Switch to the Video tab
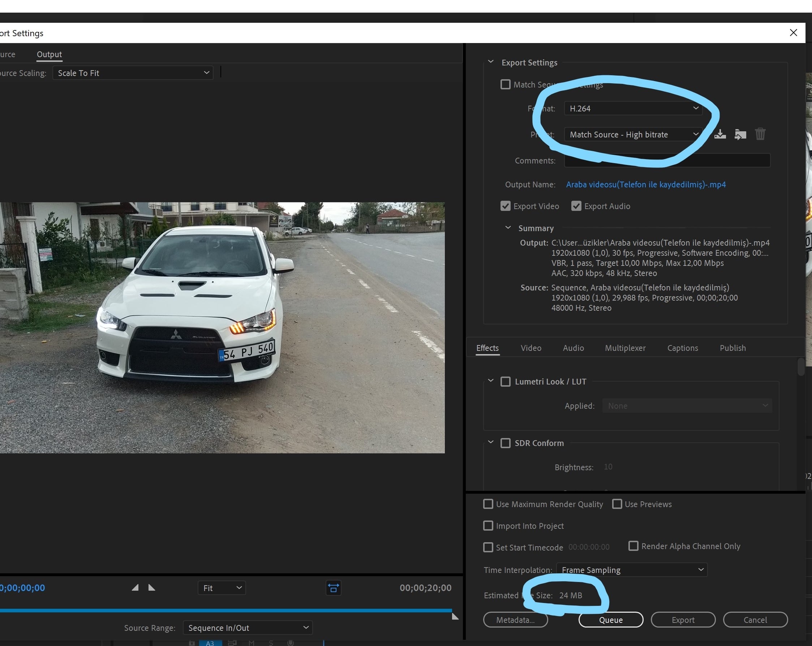The width and height of the screenshot is (812, 646). [530, 348]
